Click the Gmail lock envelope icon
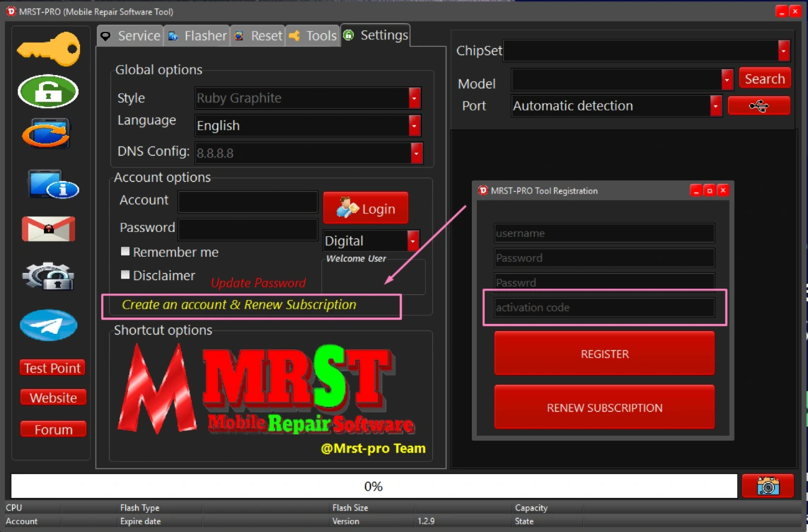The image size is (808, 532). pyautogui.click(x=48, y=229)
